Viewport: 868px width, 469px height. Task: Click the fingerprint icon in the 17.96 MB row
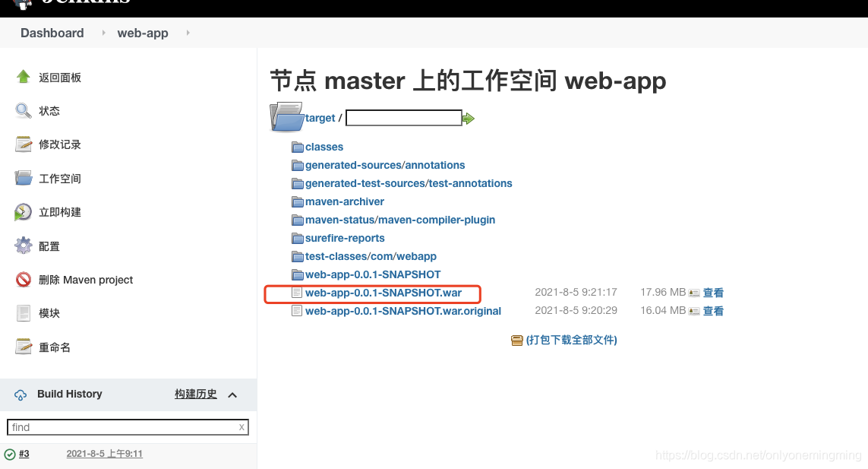pos(694,293)
